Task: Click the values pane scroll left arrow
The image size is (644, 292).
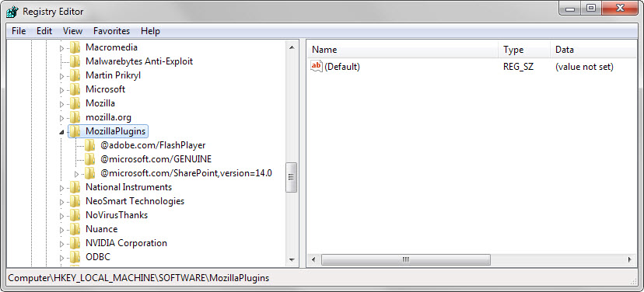Action: (x=313, y=259)
